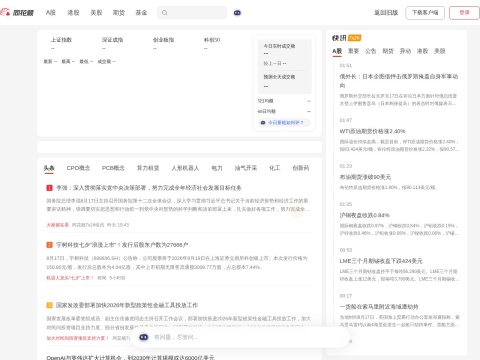
Task: Switch to the 电力 news tab
Action: [217, 168]
